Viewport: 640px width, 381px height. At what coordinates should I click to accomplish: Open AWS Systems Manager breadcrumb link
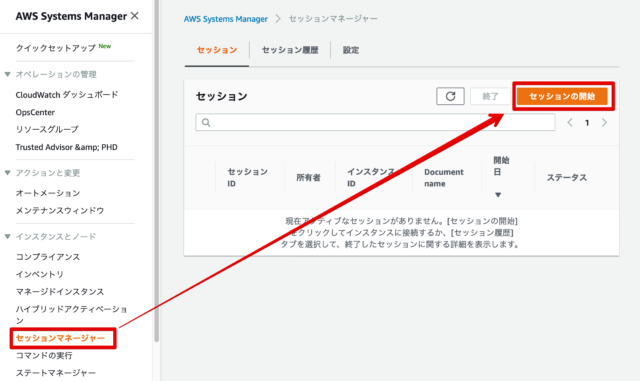tap(226, 19)
